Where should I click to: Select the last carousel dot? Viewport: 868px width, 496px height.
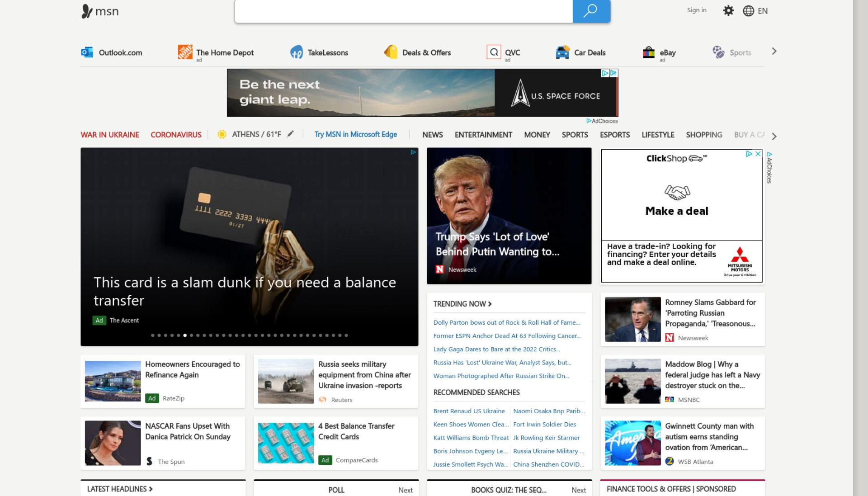346,335
